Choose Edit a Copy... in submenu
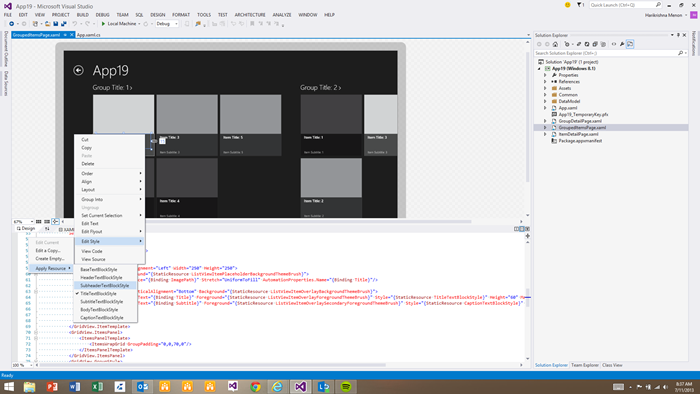The image size is (700, 394). tap(48, 251)
